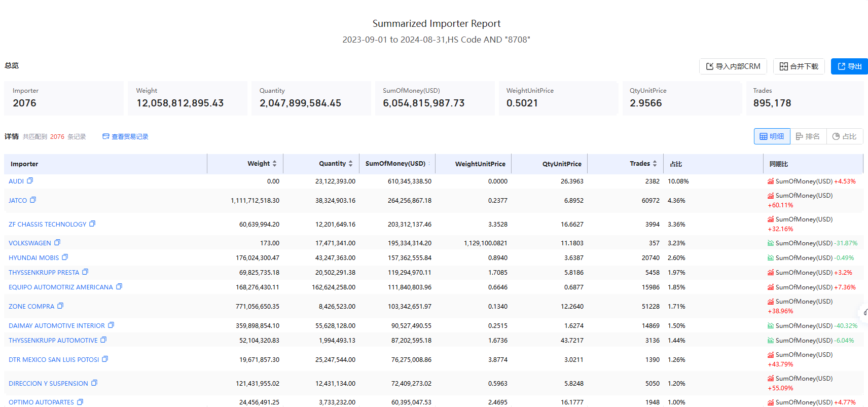Click VOLKSWAGEN's WeightUnitPrice 1,129,100.0821

486,243
